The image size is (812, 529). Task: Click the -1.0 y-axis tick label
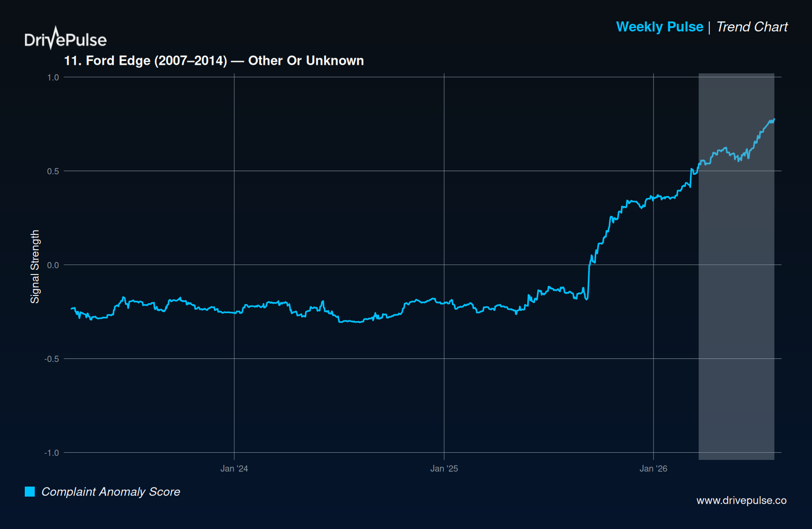(51, 453)
